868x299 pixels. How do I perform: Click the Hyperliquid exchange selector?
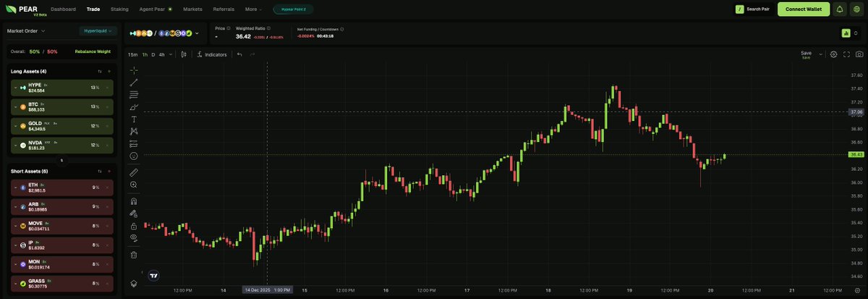98,31
